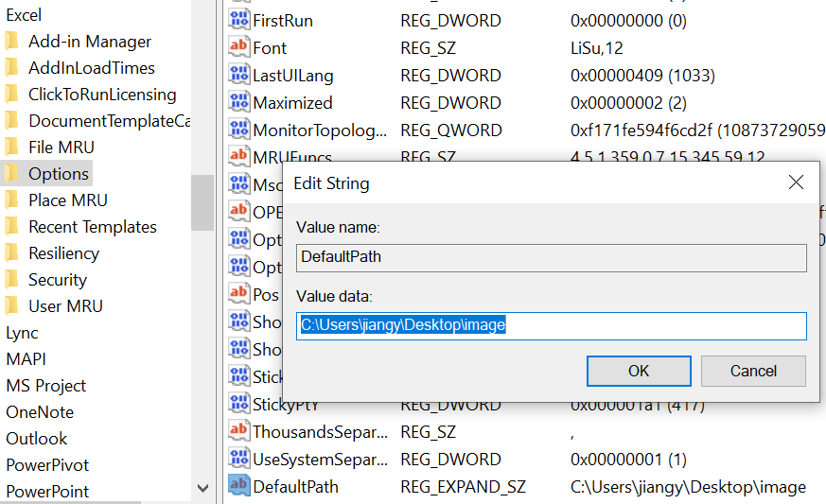Click the Security folder icon

11,279
